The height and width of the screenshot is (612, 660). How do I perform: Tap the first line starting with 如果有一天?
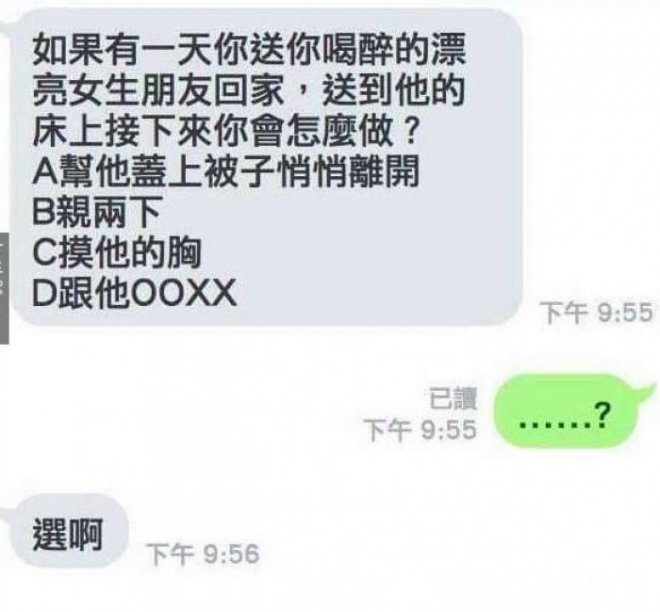[x=249, y=50]
